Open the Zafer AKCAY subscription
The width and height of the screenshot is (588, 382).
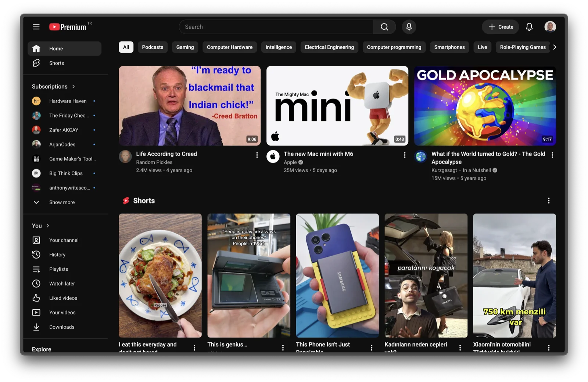coord(64,130)
